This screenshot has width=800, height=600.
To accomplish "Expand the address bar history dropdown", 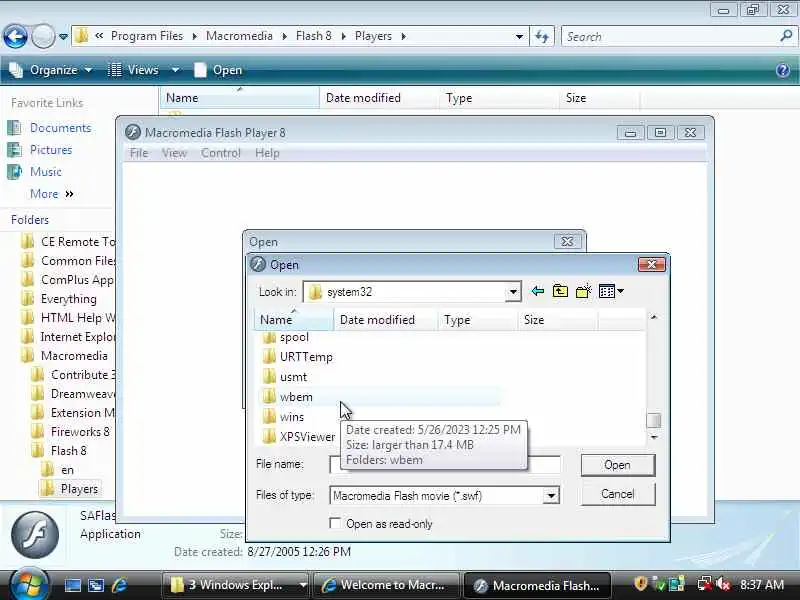I will click(519, 37).
